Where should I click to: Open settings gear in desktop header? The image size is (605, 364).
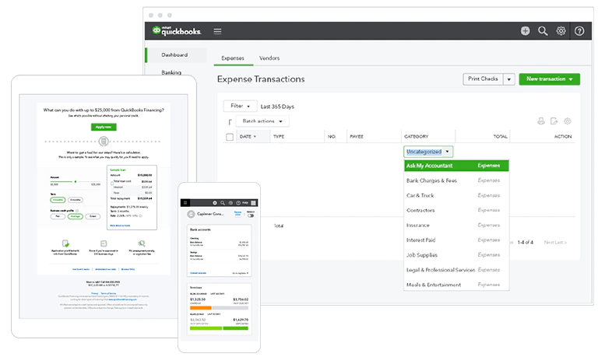(x=561, y=31)
